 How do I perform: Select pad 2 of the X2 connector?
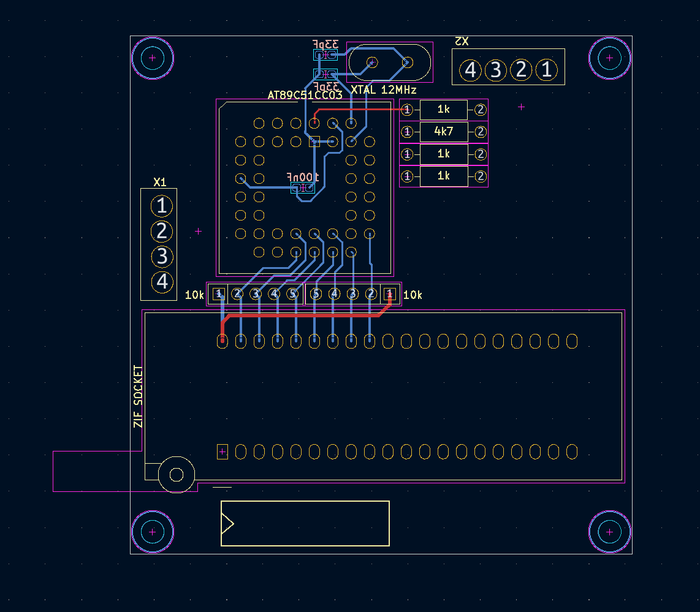522,70
